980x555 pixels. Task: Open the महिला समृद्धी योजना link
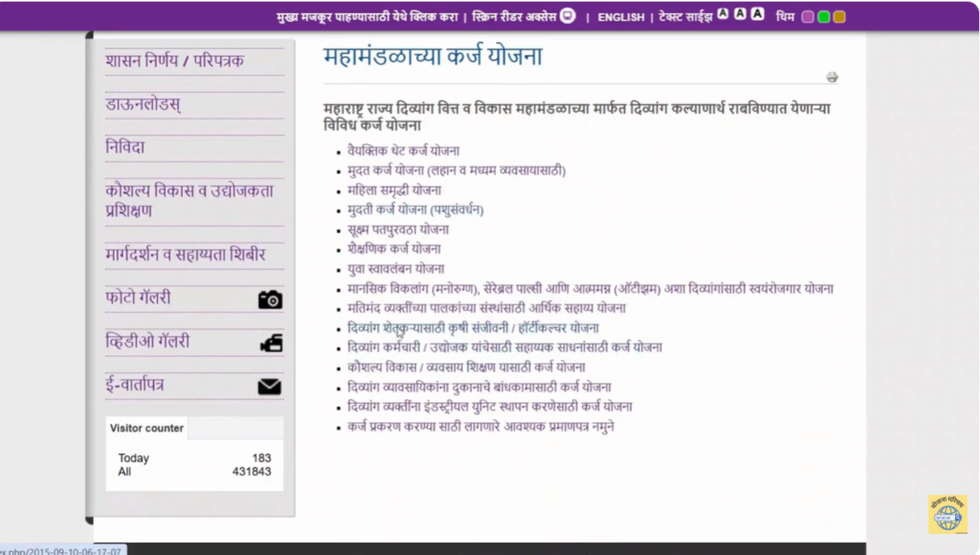(x=394, y=190)
